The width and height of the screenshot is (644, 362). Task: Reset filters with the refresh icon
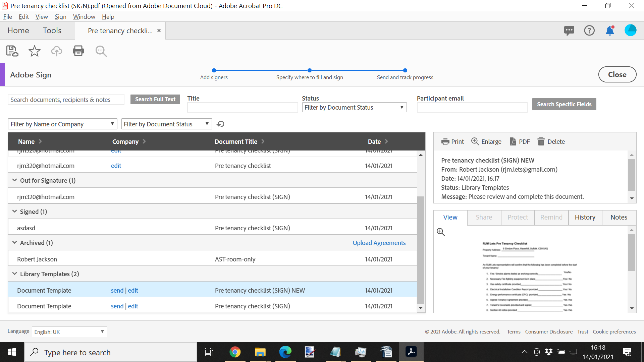click(x=220, y=124)
